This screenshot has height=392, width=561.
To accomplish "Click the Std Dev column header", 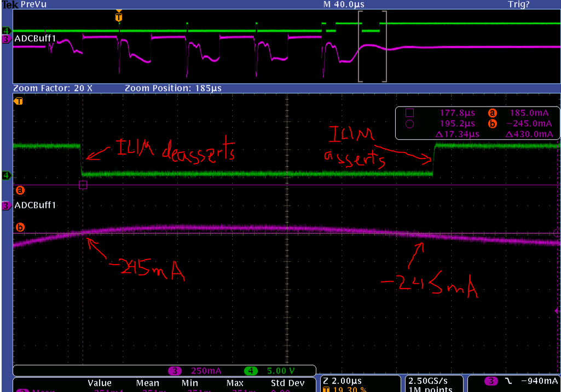I will click(x=288, y=383).
